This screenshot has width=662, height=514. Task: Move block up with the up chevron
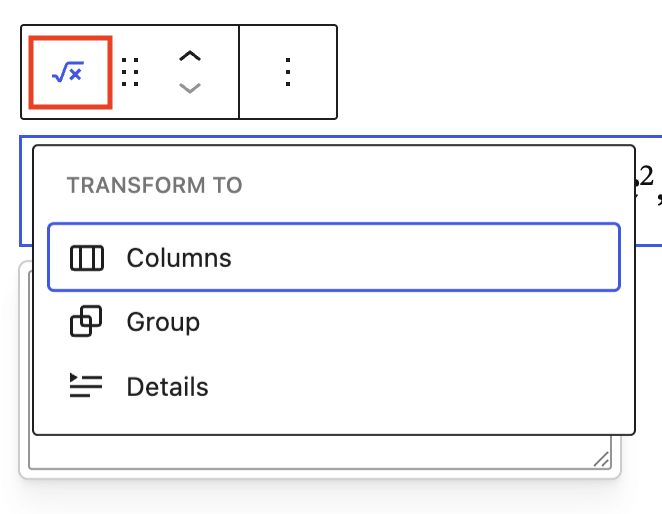(x=190, y=56)
